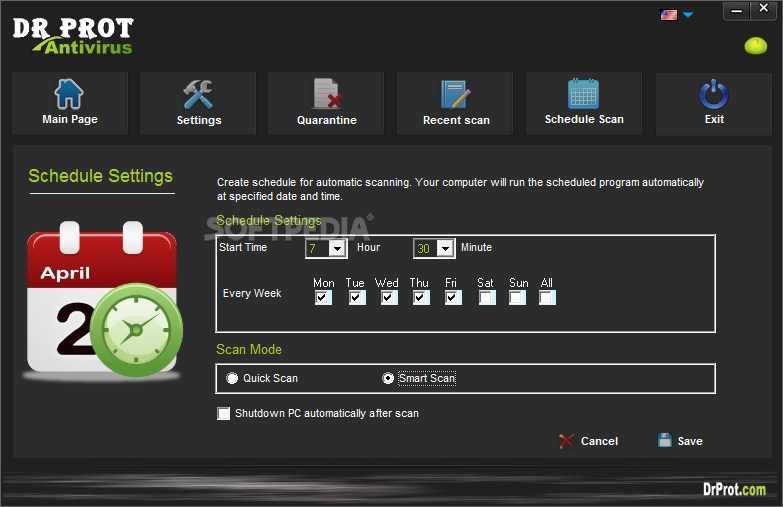Screen dimensions: 783x507
Task: Open the Main Page house icon
Action: coord(69,93)
